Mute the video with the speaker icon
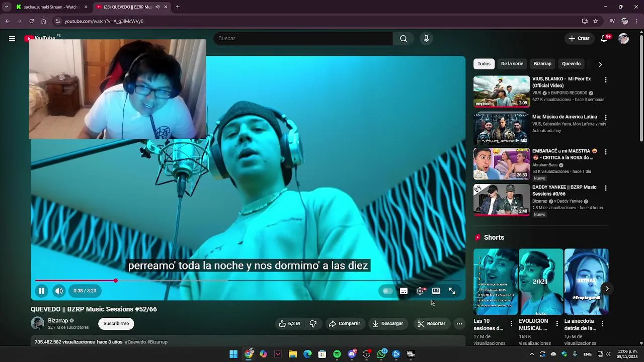 click(x=59, y=291)
